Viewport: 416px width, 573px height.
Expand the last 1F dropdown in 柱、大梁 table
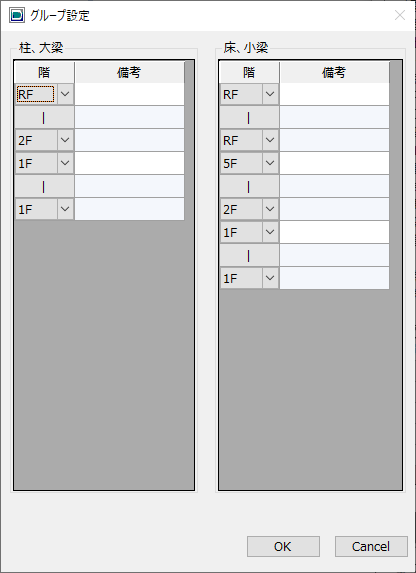(x=65, y=209)
